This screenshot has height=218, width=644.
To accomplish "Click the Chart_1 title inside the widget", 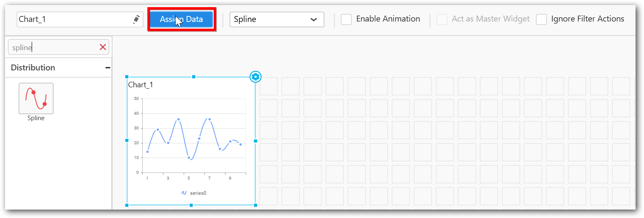I will click(x=141, y=85).
